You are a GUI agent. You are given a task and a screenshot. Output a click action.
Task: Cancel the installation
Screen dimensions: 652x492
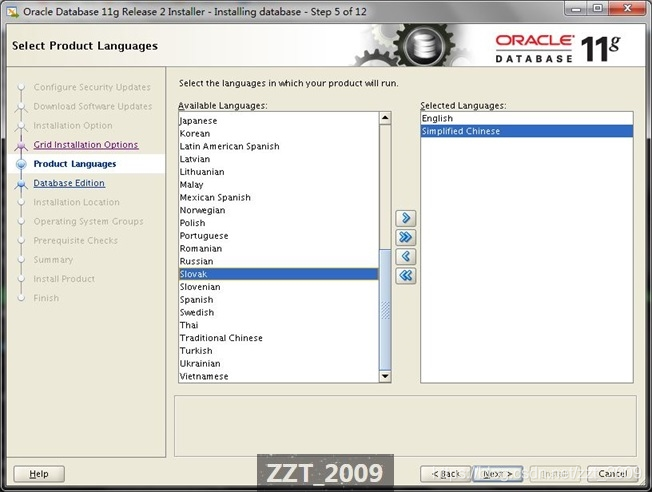coord(612,474)
